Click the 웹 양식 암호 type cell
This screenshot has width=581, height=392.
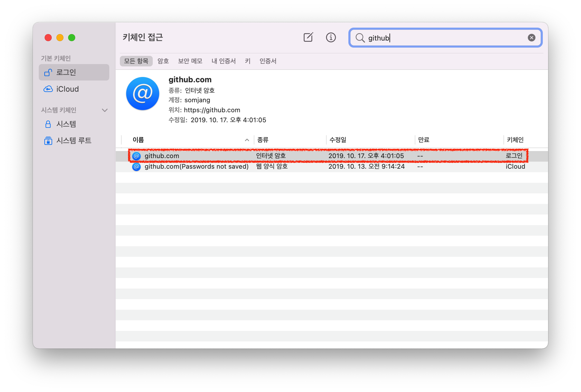point(272,167)
